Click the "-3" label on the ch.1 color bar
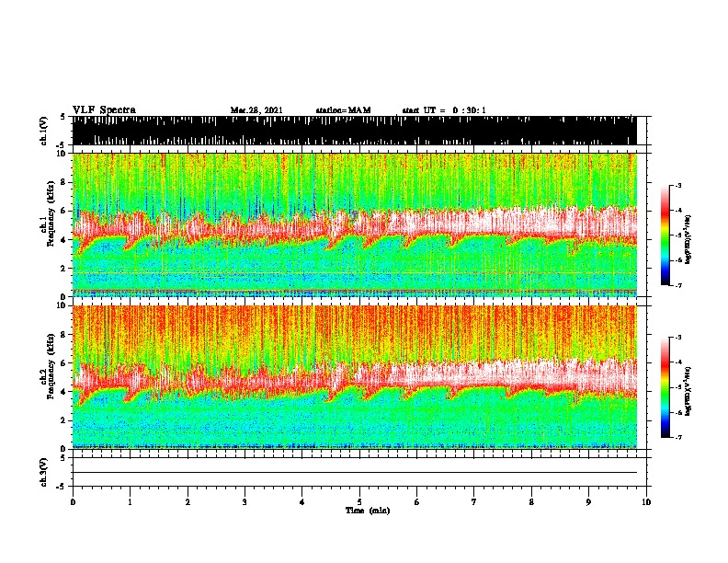Screen dimensions: 728x563 (x=677, y=186)
